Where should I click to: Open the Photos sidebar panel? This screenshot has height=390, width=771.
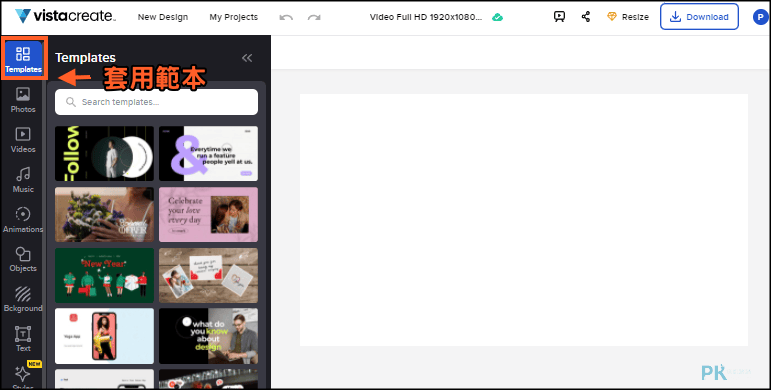point(23,100)
